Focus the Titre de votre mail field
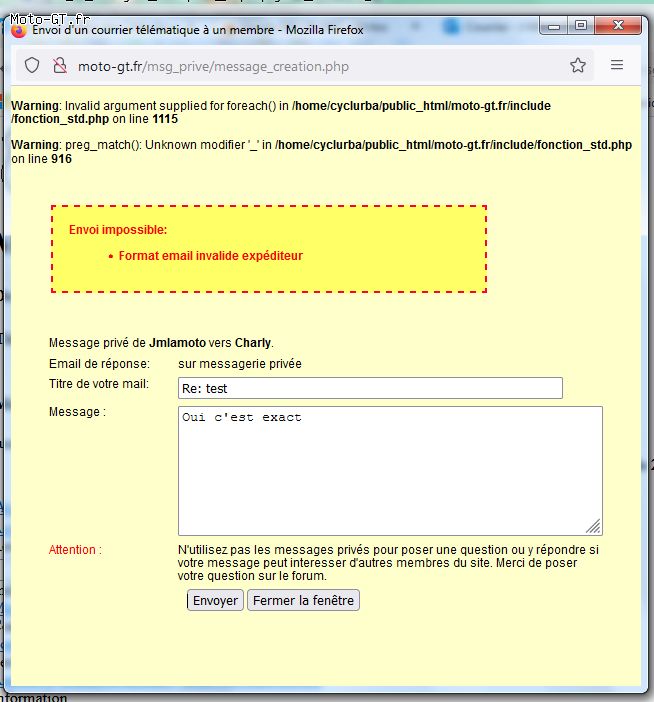Viewport: 654px width, 702px height. pyautogui.click(x=370, y=388)
